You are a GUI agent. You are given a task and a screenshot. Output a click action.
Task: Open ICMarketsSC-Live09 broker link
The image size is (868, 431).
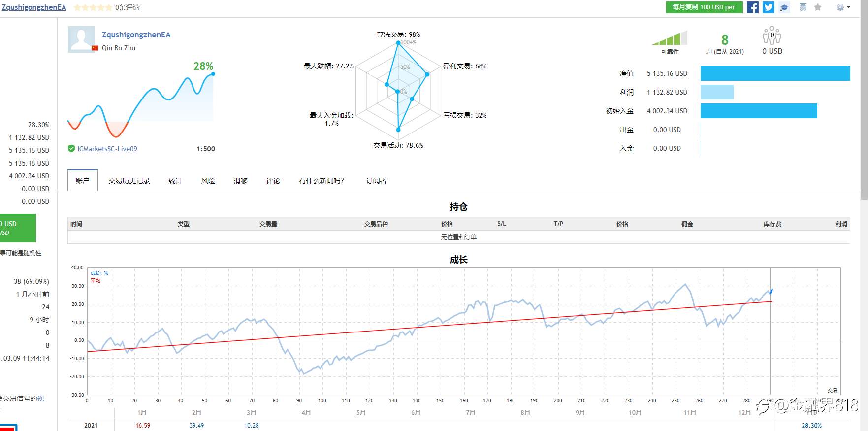[107, 149]
